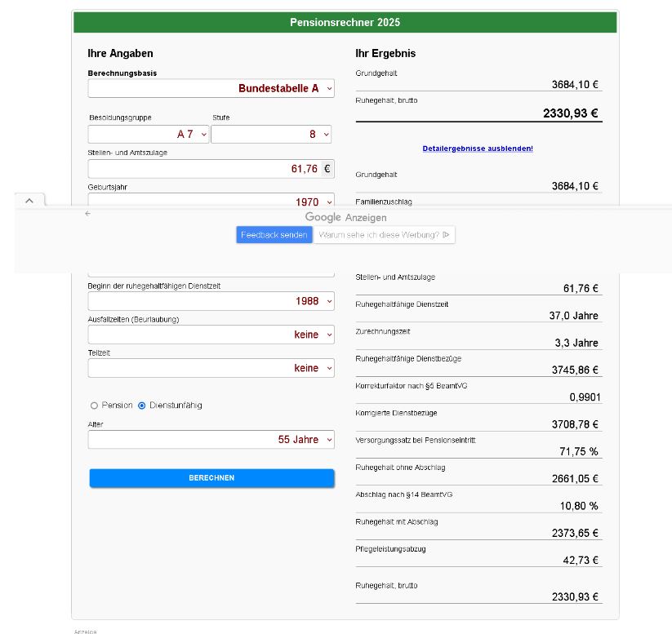Screen dimensions: 672x634
Task: Open the Geburtsjahr dropdown showing 1970
Action: [x=211, y=200]
